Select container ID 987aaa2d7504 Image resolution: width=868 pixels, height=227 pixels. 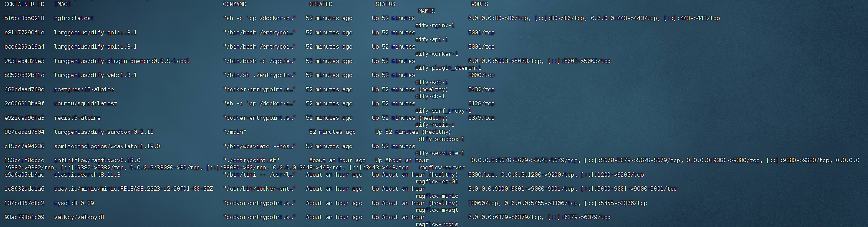pos(24,132)
